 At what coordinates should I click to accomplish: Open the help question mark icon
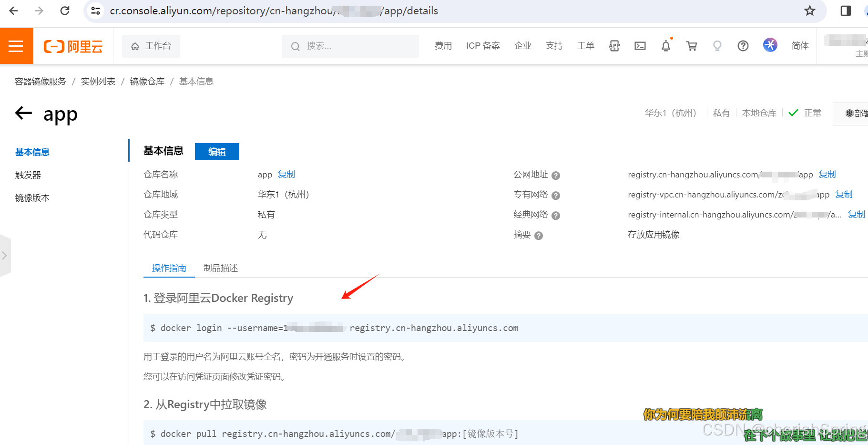(743, 46)
